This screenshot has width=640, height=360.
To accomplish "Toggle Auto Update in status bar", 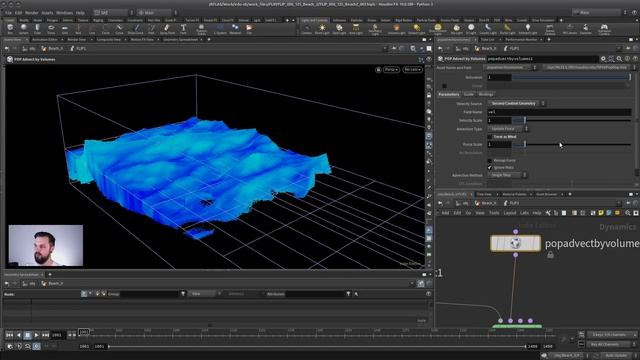I will (616, 356).
